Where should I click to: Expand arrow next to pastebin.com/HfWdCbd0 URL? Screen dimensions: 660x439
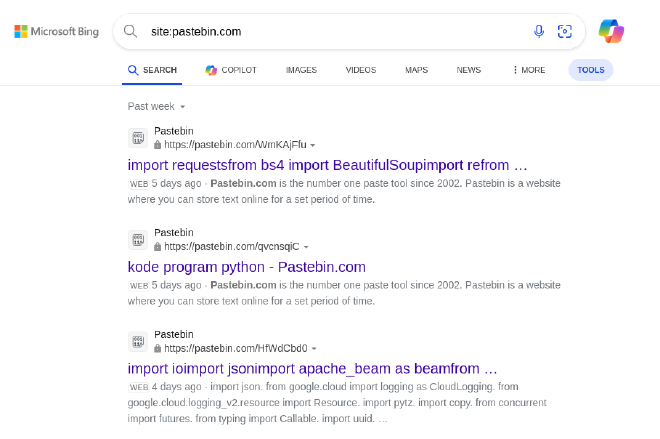[314, 349]
